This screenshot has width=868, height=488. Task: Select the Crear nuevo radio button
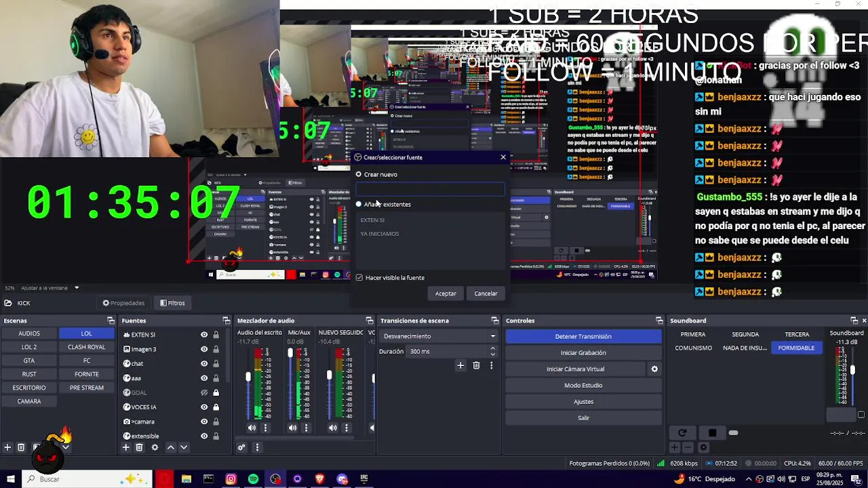[359, 174]
